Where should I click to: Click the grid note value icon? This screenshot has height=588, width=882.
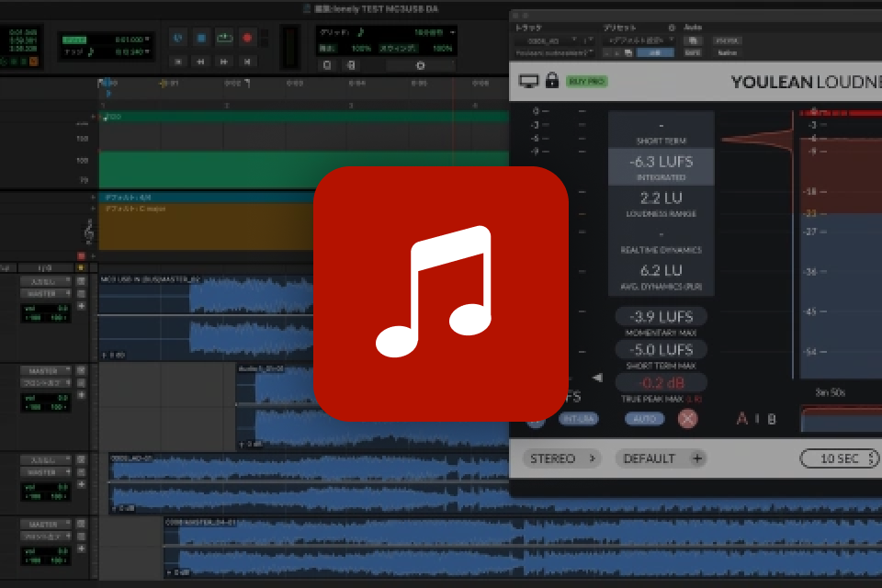pyautogui.click(x=360, y=32)
